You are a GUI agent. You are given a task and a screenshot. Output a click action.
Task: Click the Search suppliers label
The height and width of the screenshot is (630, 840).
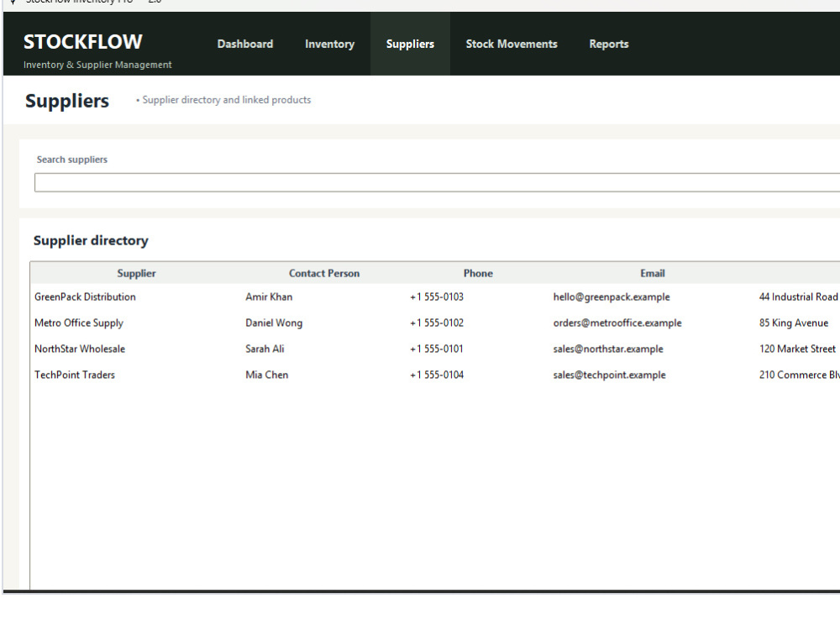click(71, 160)
